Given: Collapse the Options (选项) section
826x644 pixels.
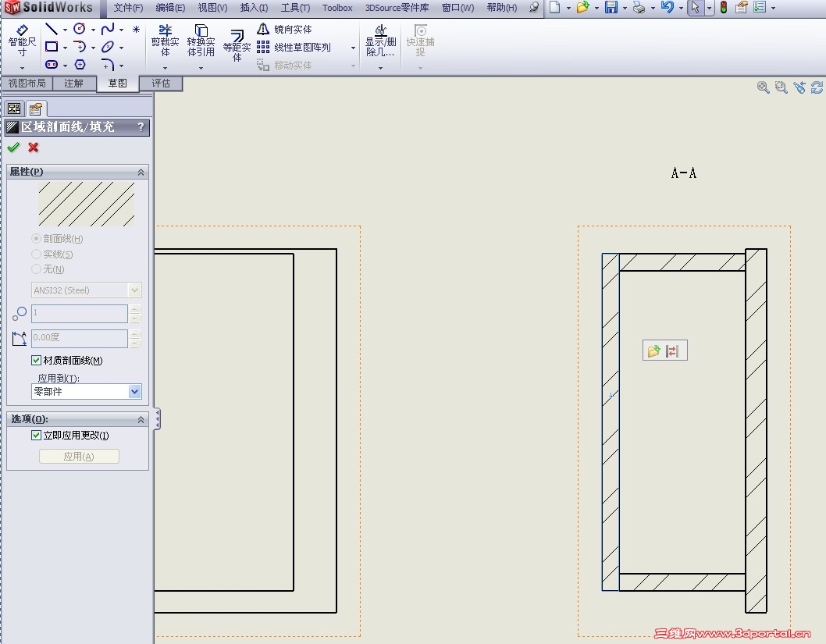Looking at the screenshot, I should tap(141, 420).
